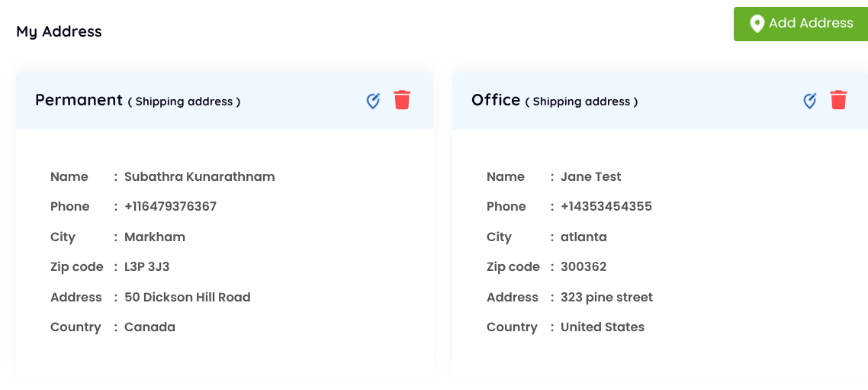Image resolution: width=868 pixels, height=390 pixels.
Task: Click phone number +116479376367
Action: [170, 206]
